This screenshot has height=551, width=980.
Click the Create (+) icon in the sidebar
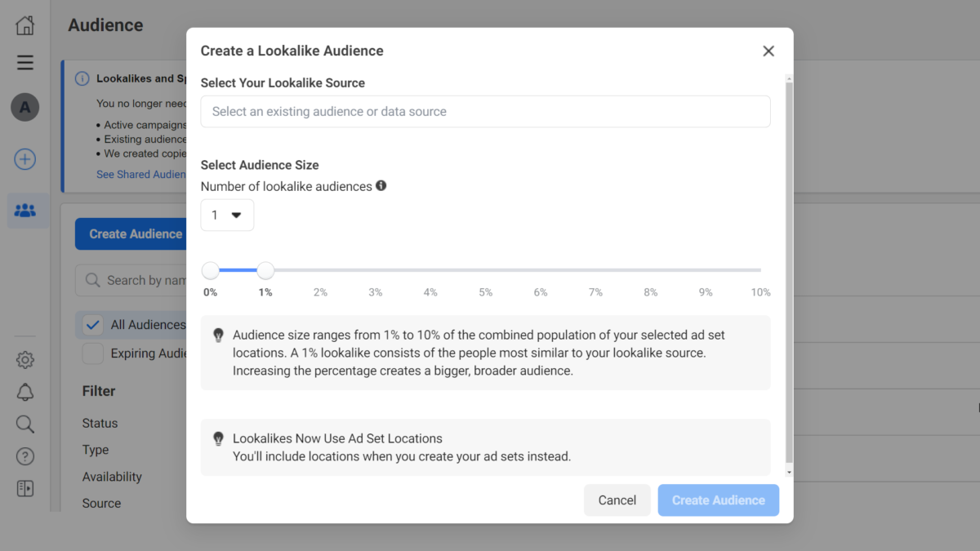coord(24,159)
